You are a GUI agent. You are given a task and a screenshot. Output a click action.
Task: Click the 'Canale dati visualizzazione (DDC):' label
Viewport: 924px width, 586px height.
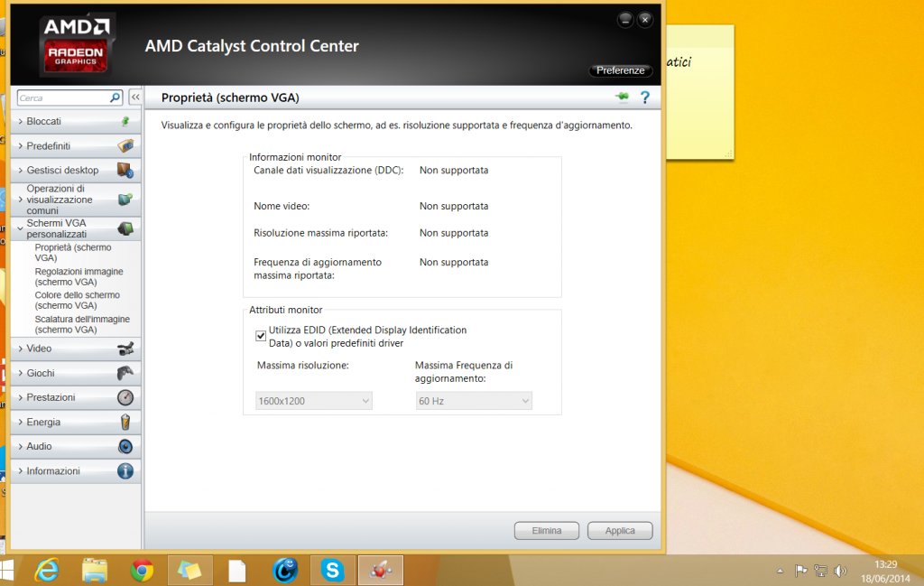pos(328,171)
